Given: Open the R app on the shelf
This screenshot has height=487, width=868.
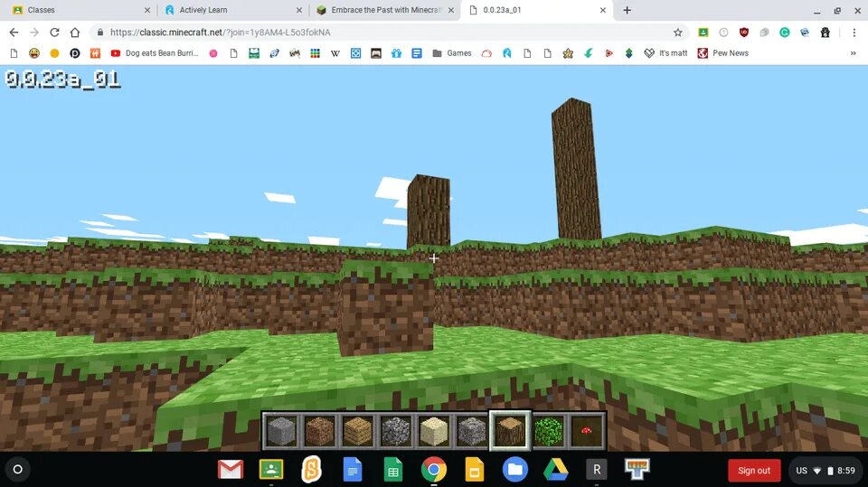Looking at the screenshot, I should click(597, 470).
